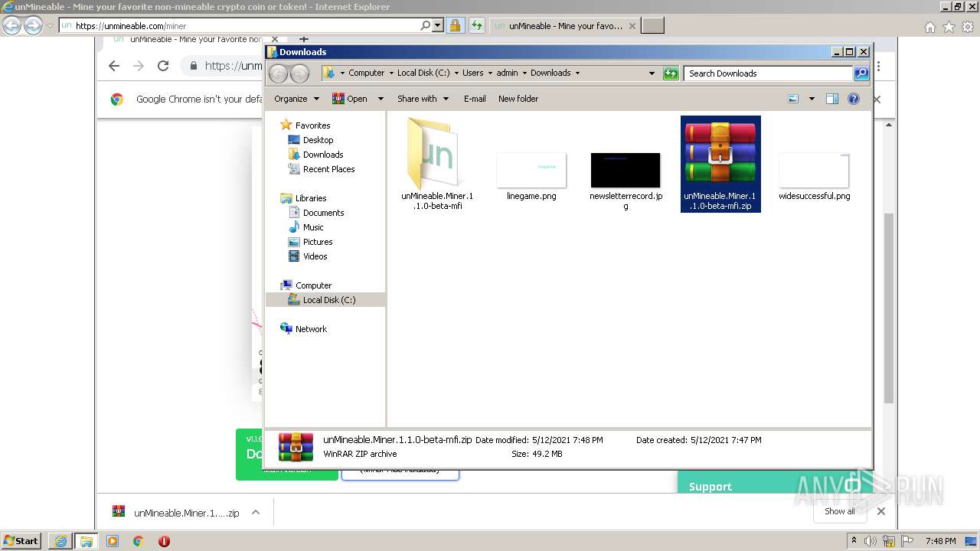Image resolution: width=980 pixels, height=551 pixels.
Task: Click the E-mail toolbar button
Action: pos(475,99)
